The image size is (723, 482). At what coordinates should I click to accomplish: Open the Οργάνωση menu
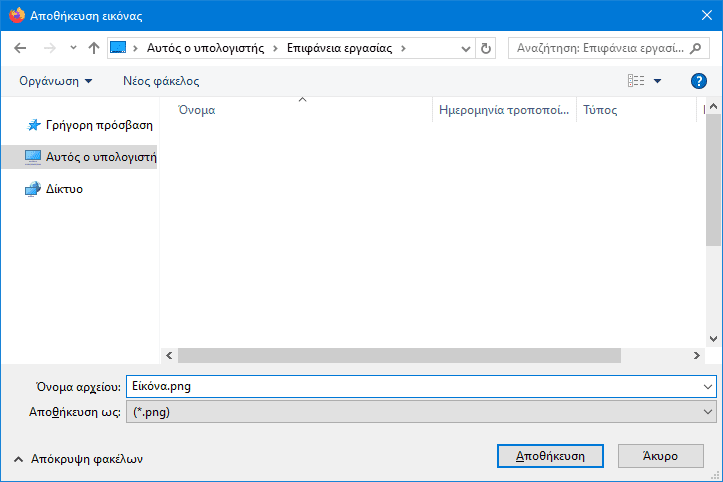[x=56, y=81]
